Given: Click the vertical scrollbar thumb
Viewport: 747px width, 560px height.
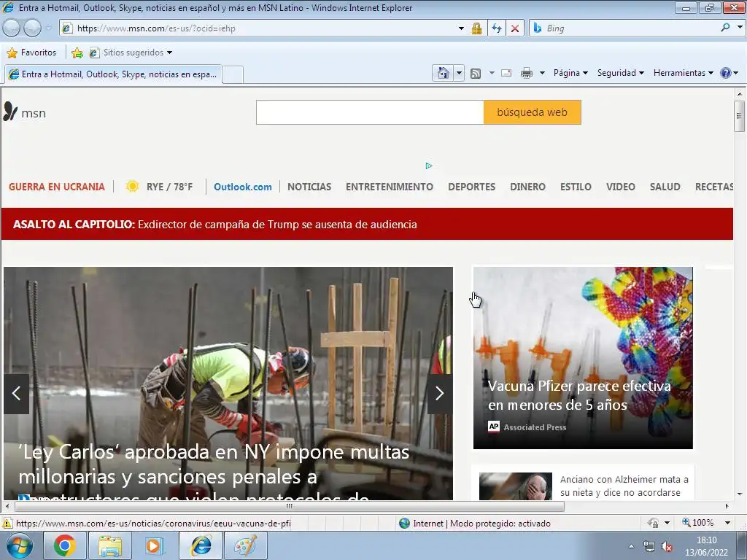Looking at the screenshot, I should click(739, 116).
